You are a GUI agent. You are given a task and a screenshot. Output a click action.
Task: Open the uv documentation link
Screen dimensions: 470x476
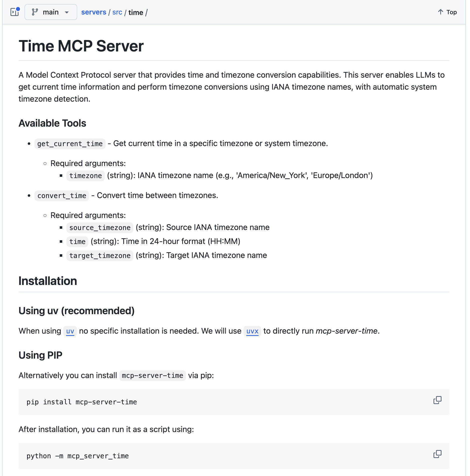(x=70, y=331)
